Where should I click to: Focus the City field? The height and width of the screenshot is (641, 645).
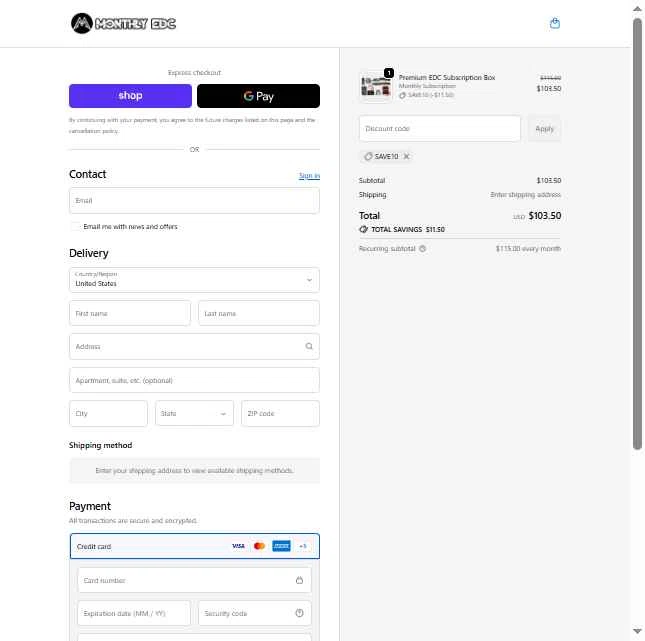point(108,413)
